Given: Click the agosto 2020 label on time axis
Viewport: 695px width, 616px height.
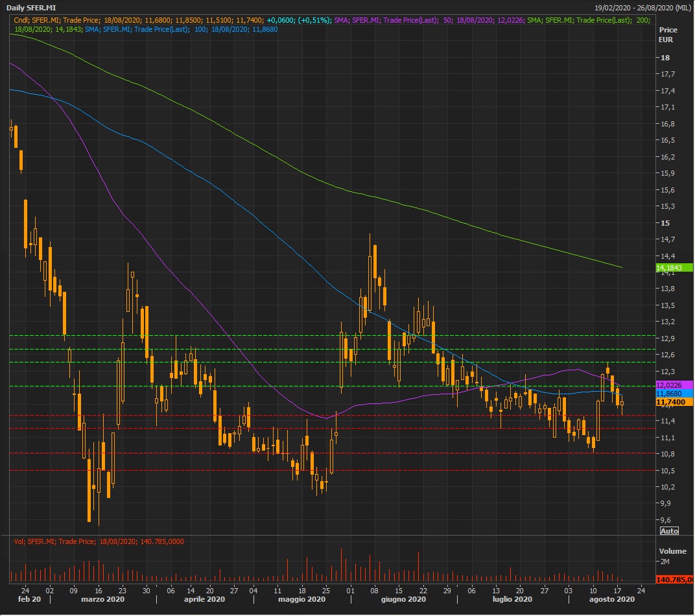Looking at the screenshot, I should coord(613,600).
